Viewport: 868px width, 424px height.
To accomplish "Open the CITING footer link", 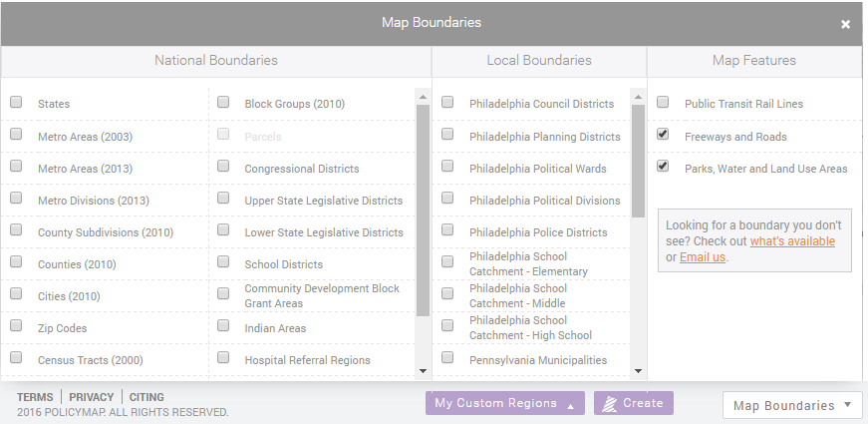I will pos(146,397).
